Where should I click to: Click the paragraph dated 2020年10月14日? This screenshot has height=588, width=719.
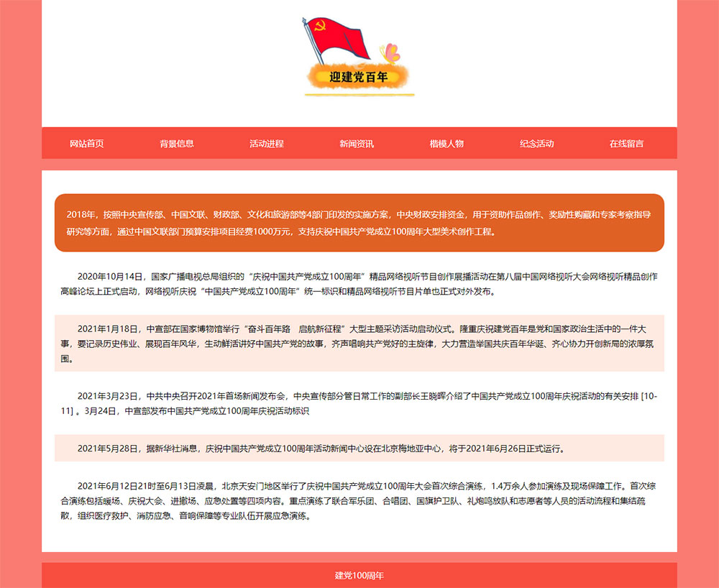359,284
